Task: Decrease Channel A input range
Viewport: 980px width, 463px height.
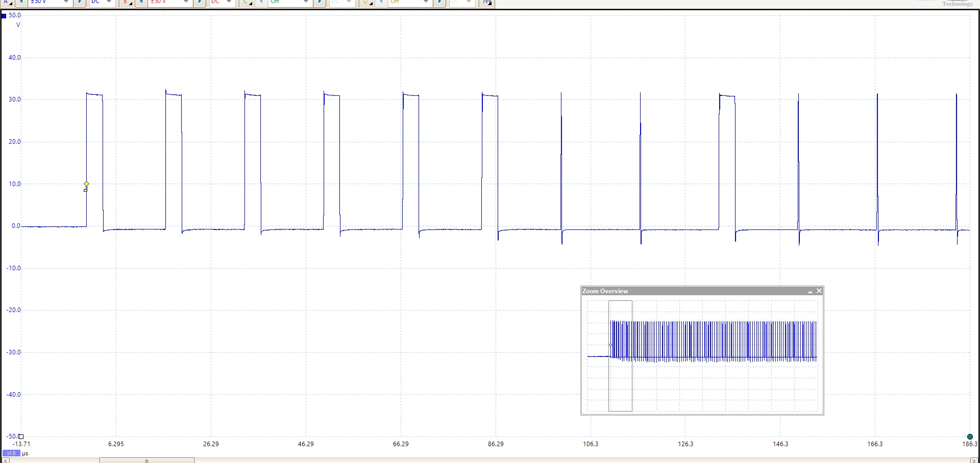Action: click(21, 3)
